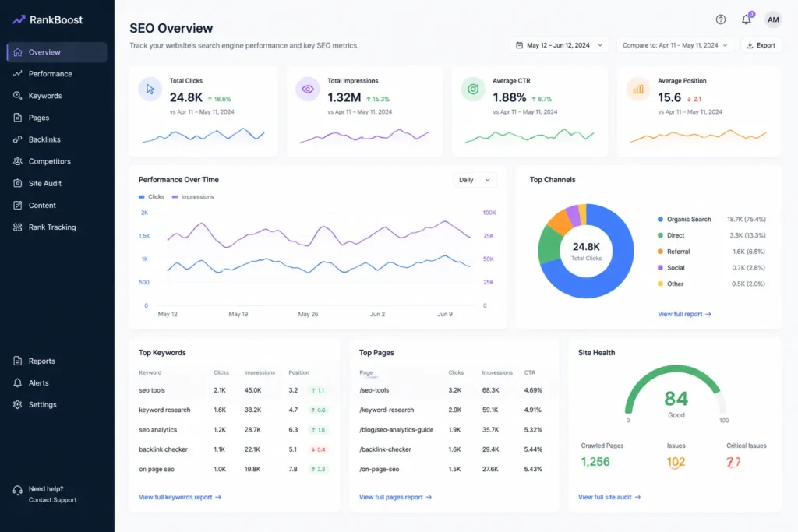Click the Performance chart icon in sidebar

tap(18, 74)
